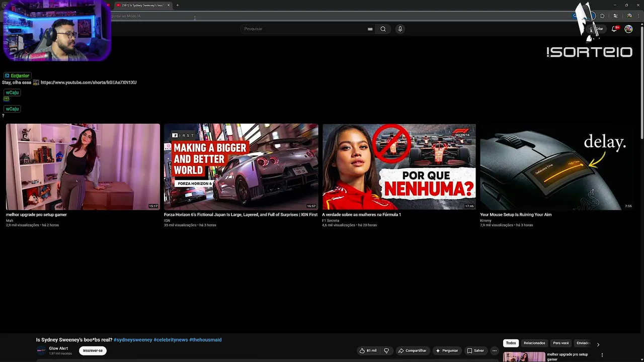Open the youtube.com/shorts link in chat overlay
644x362 pixels.
tap(89, 82)
